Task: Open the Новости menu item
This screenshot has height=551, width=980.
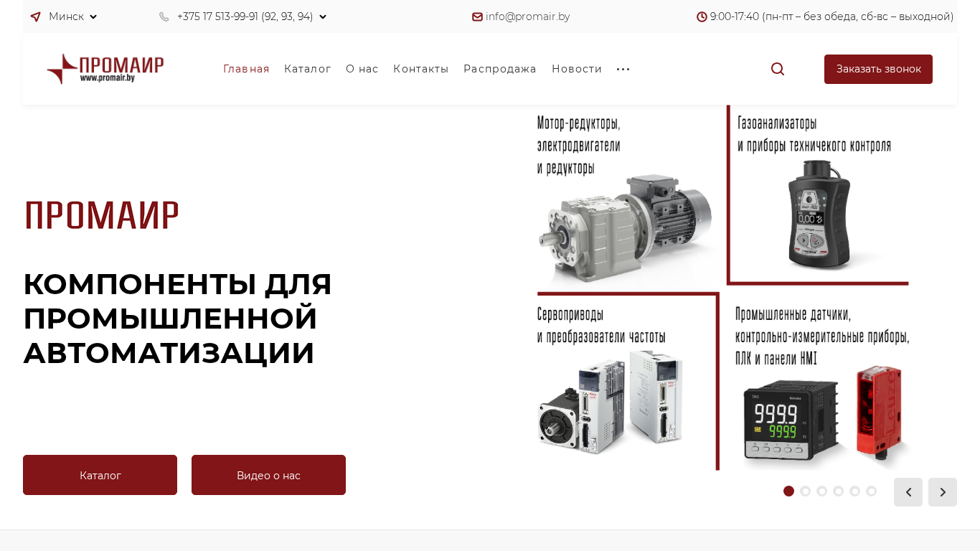Action: pyautogui.click(x=577, y=69)
